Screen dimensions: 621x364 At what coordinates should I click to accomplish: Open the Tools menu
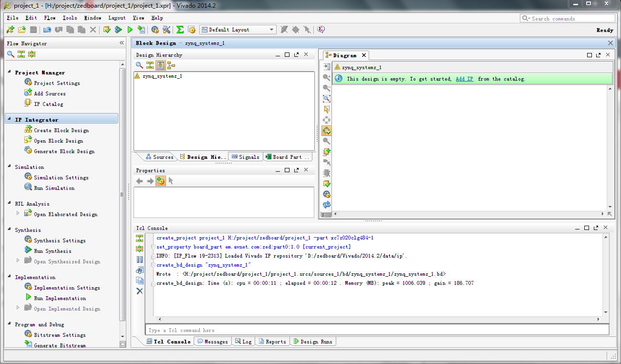(70, 18)
